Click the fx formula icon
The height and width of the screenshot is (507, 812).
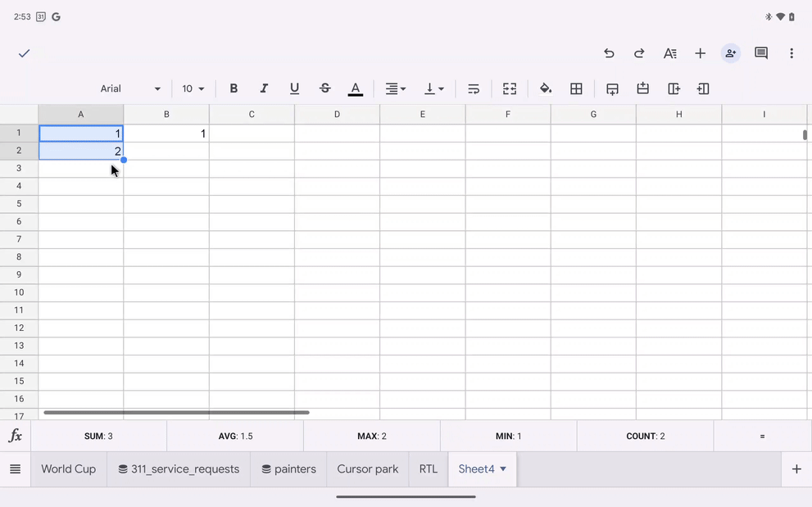click(x=16, y=436)
